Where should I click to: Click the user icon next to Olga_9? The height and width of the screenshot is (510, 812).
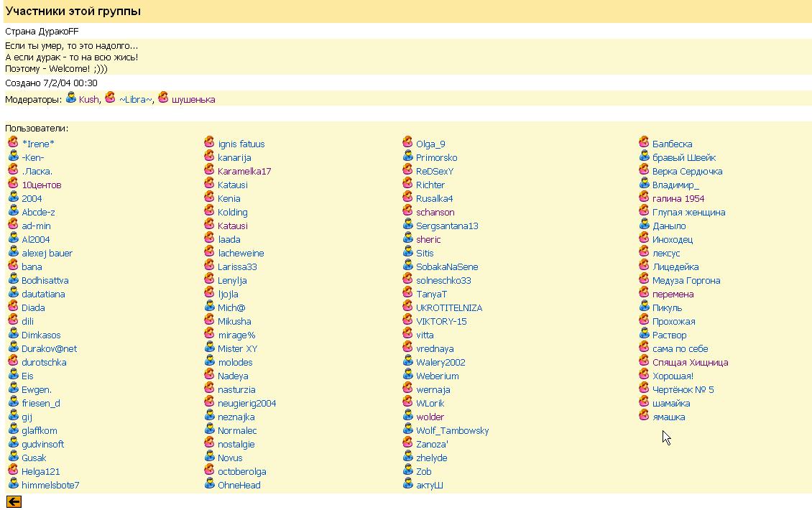[407, 143]
